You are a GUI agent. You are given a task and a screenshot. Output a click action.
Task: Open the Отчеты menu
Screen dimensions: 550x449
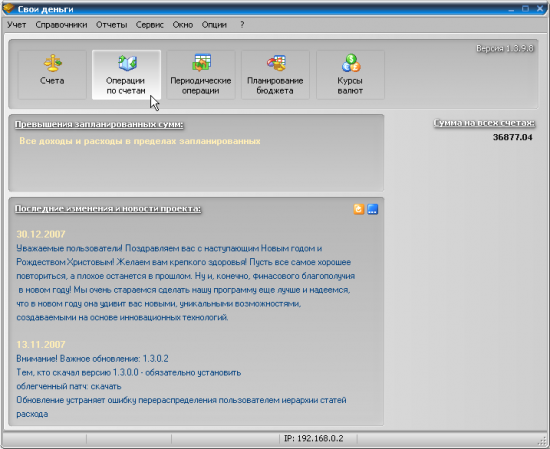tap(112, 25)
